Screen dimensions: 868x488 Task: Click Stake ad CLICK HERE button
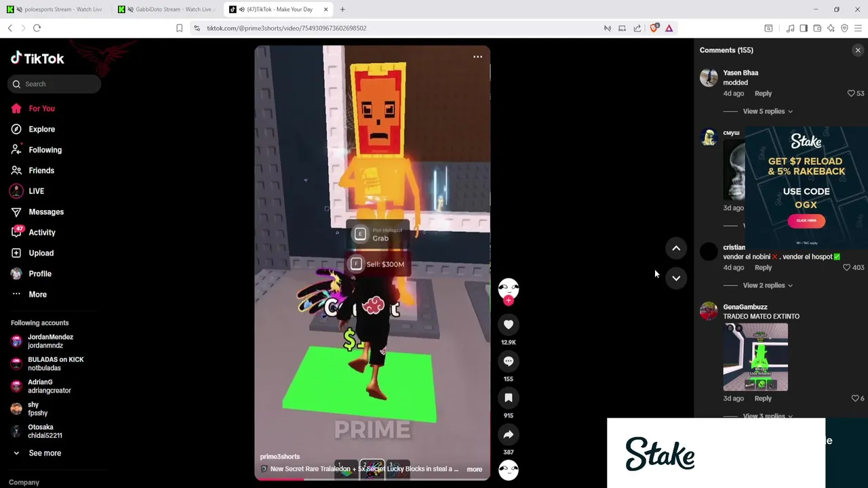[806, 220]
